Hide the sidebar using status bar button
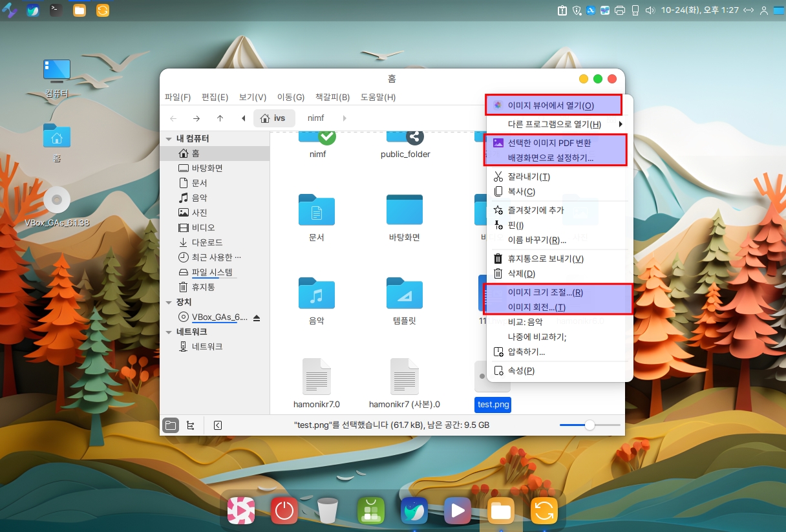Viewport: 786px width, 532px height. [x=218, y=425]
